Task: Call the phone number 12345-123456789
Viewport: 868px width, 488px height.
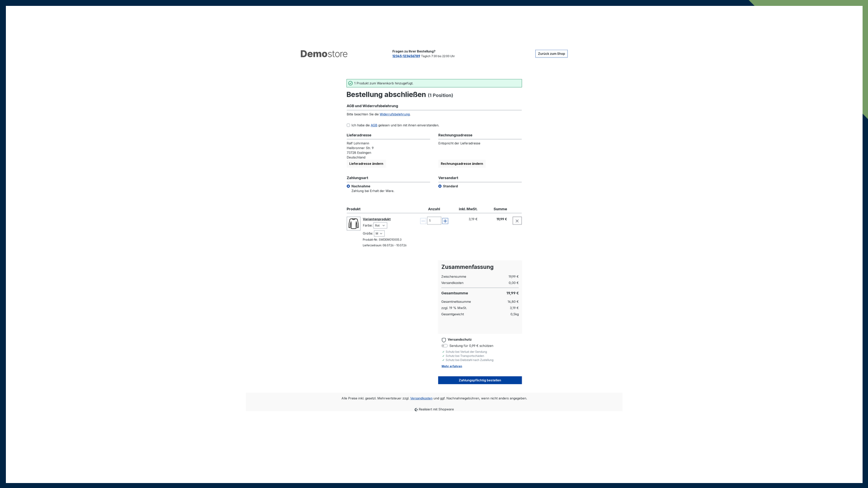Action: pos(406,56)
